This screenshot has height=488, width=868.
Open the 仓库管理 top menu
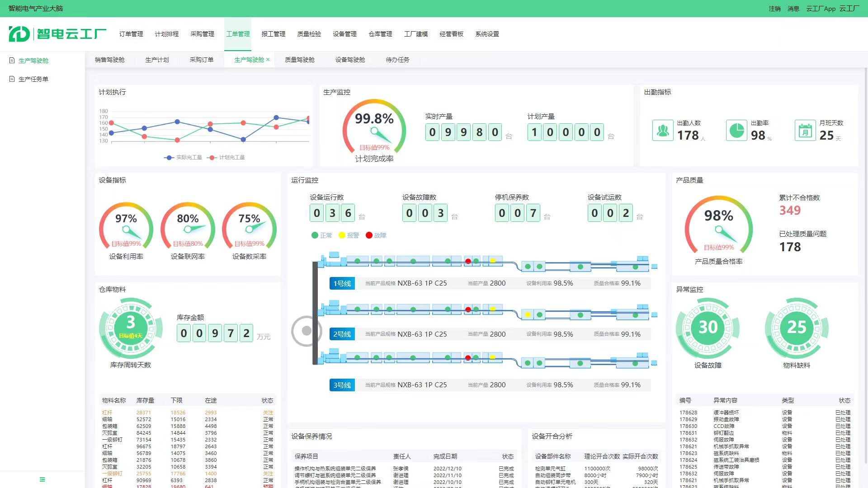pyautogui.click(x=380, y=34)
